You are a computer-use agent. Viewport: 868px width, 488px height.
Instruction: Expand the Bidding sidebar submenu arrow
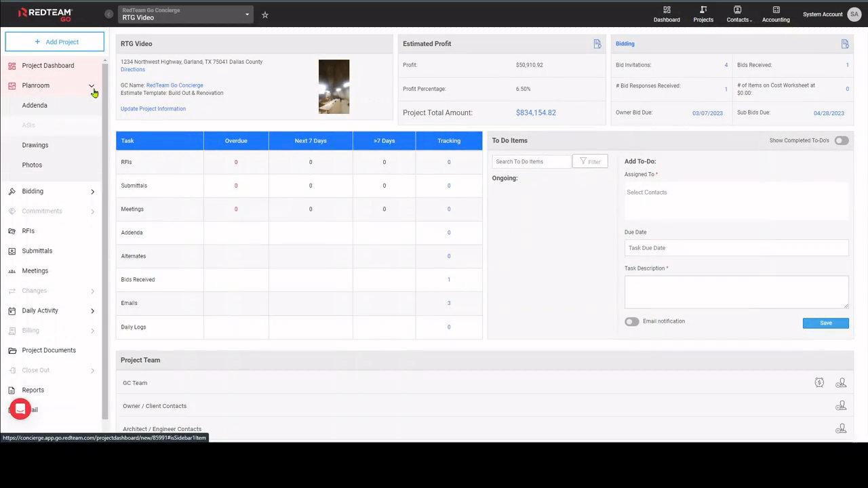click(x=92, y=192)
